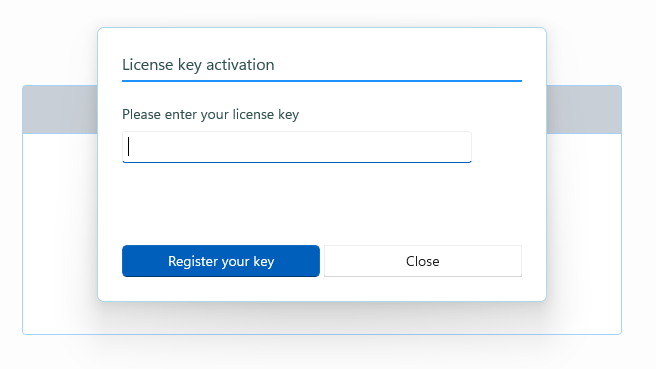
Task: Dismiss the dialog using the white Close button
Action: [423, 261]
